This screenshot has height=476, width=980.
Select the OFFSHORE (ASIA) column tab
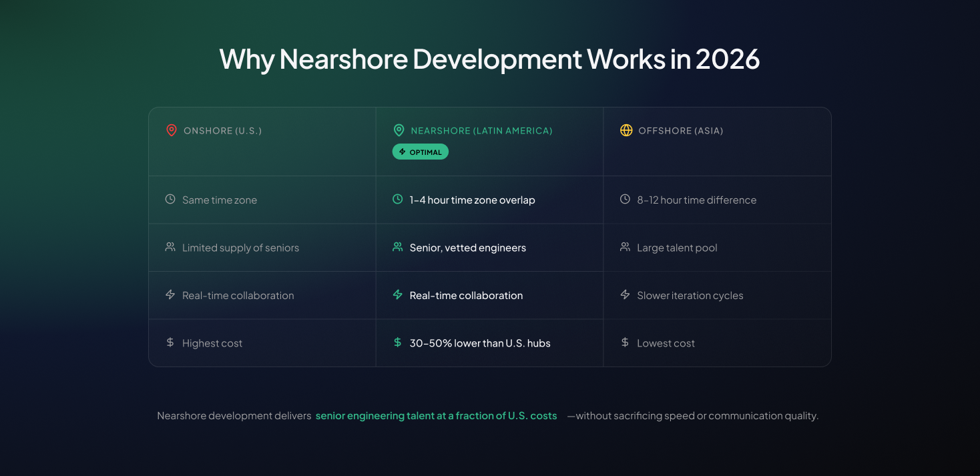coord(717,141)
